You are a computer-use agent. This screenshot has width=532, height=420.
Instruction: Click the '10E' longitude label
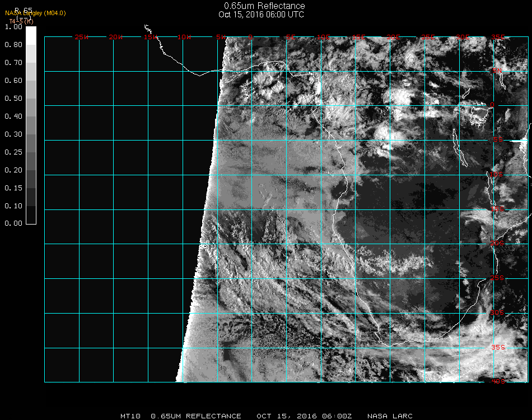(324, 37)
